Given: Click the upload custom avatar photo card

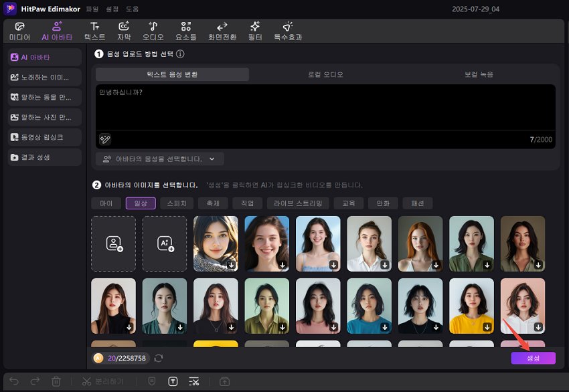Looking at the screenshot, I should point(114,243).
